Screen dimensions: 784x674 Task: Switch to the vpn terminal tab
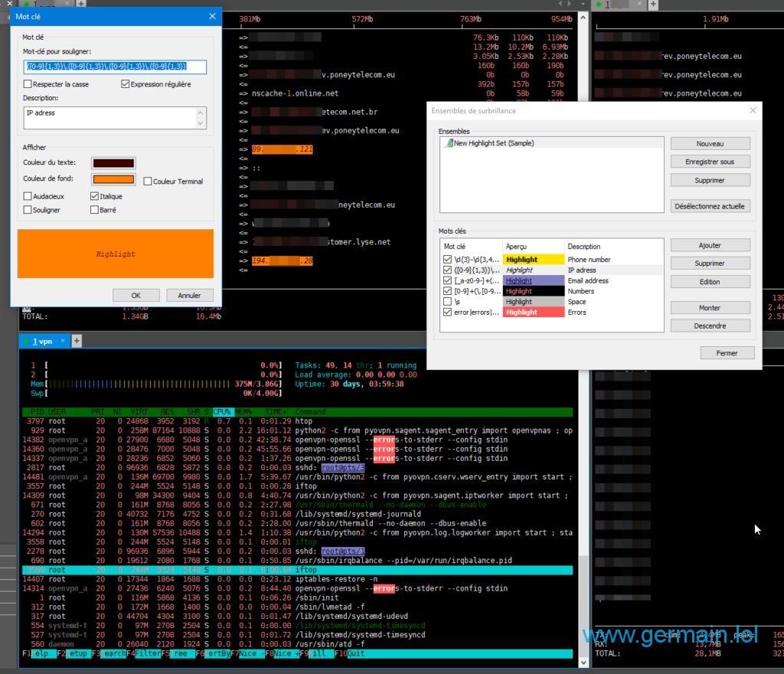click(x=42, y=341)
